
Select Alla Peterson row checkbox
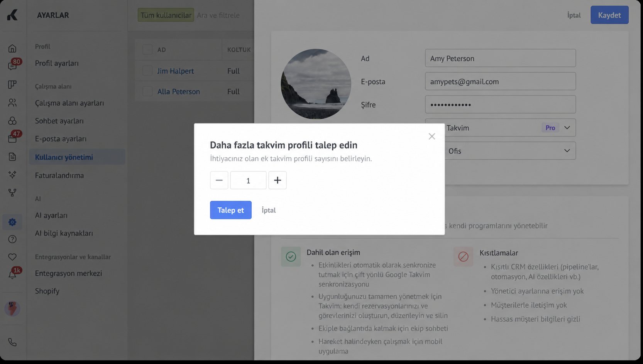pyautogui.click(x=147, y=91)
